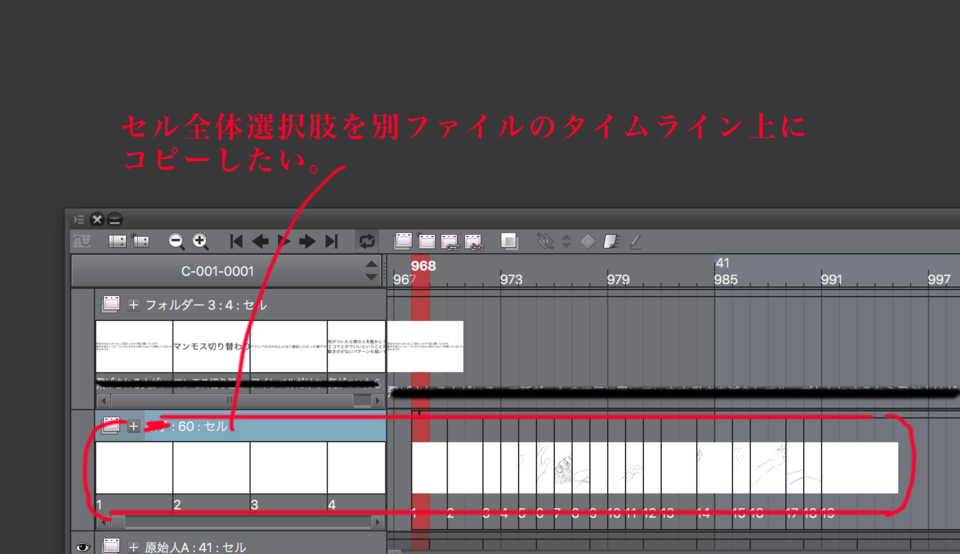Select the マンモス切り替わり cel thumbnail

pyautogui.click(x=211, y=346)
